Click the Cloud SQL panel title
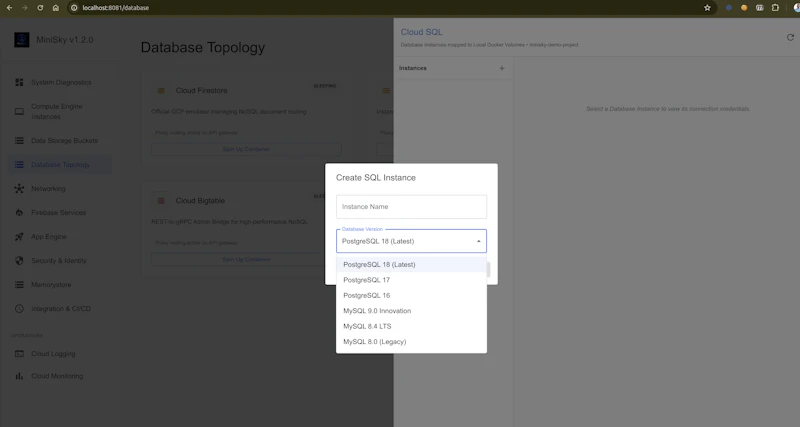Screen dimensions: 800x427 (x=421, y=32)
